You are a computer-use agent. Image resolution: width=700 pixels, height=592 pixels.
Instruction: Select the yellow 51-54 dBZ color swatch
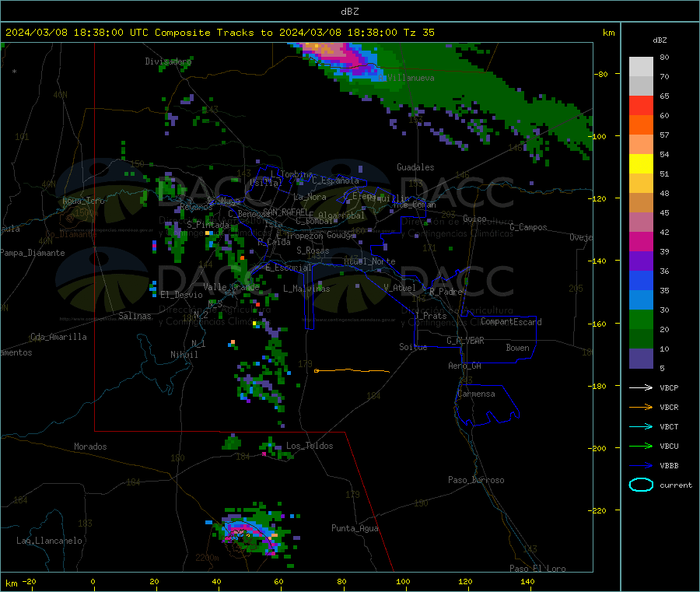click(x=641, y=164)
